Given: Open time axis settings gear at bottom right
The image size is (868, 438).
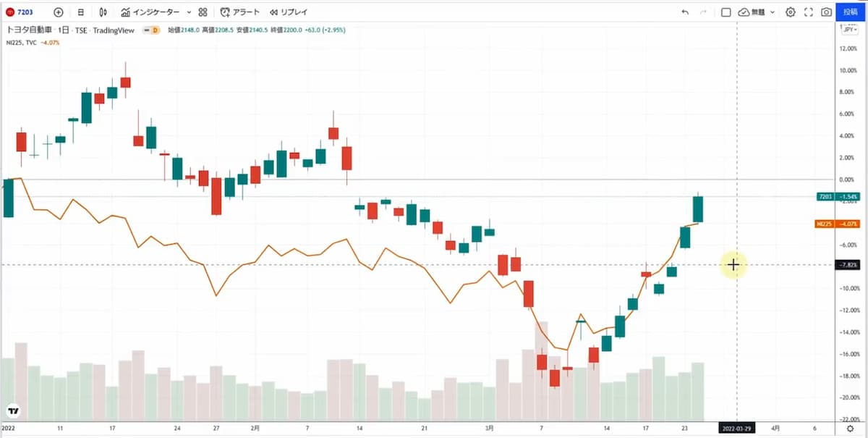Looking at the screenshot, I should coord(851,429).
